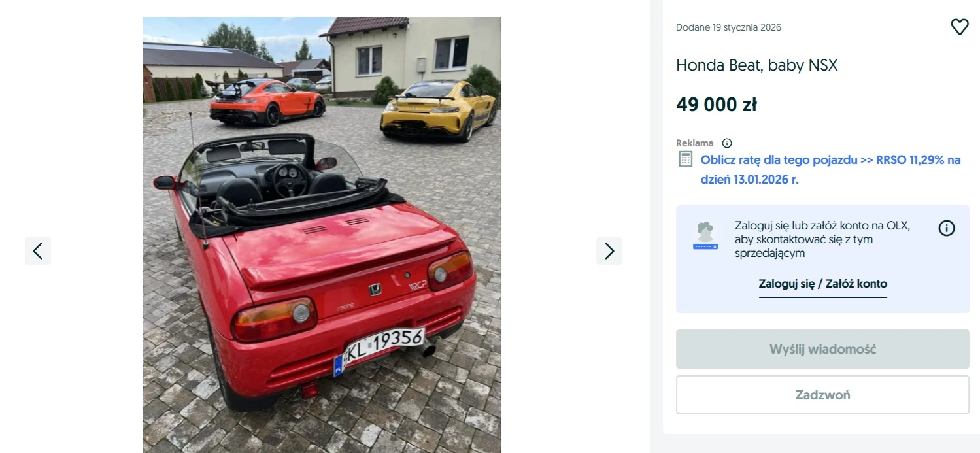Click the 'Wyślij wiadomość' button
This screenshot has width=980, height=453.
coord(822,349)
